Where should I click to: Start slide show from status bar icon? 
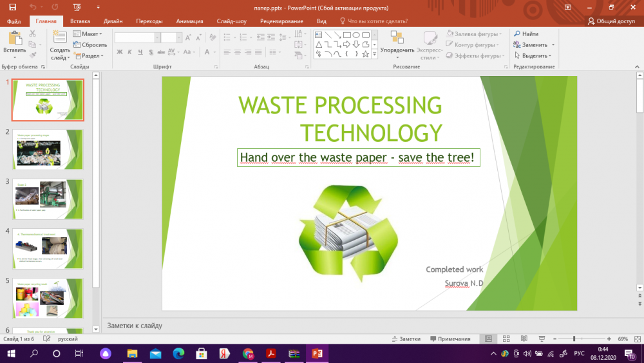coord(542,338)
